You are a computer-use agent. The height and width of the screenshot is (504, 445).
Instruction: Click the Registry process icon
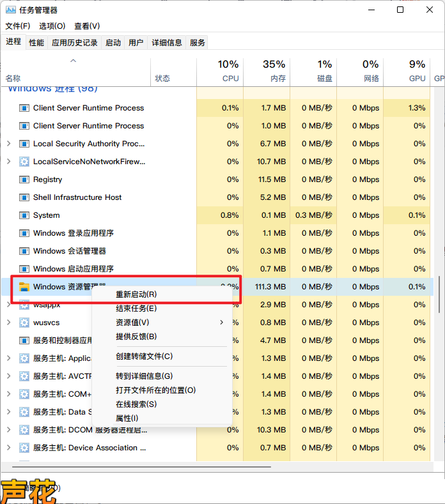[x=24, y=179]
